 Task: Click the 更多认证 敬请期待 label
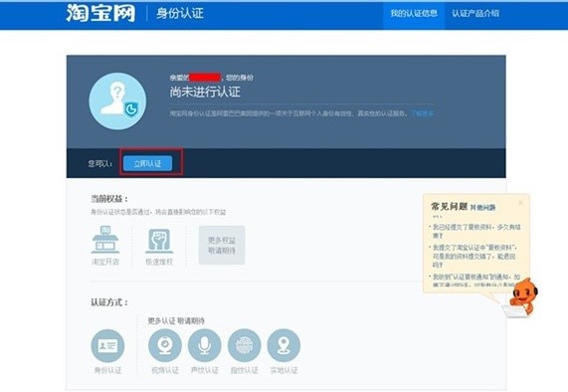176,320
